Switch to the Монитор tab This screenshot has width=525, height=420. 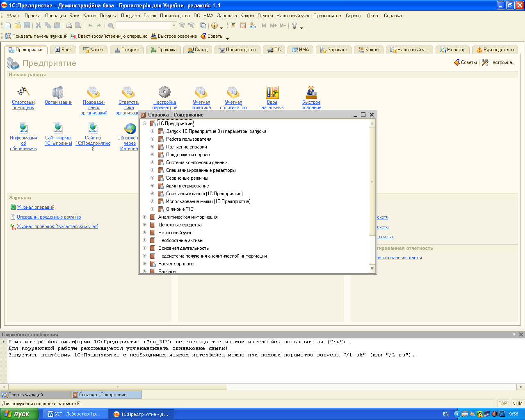click(452, 50)
